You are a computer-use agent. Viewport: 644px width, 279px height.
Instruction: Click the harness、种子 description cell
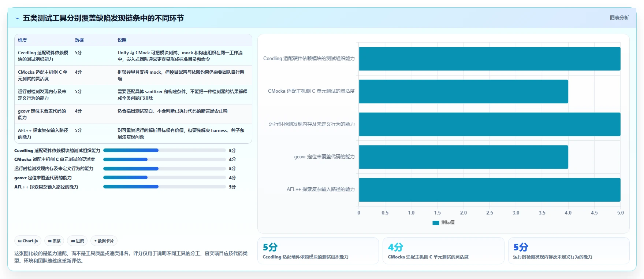[x=182, y=134]
